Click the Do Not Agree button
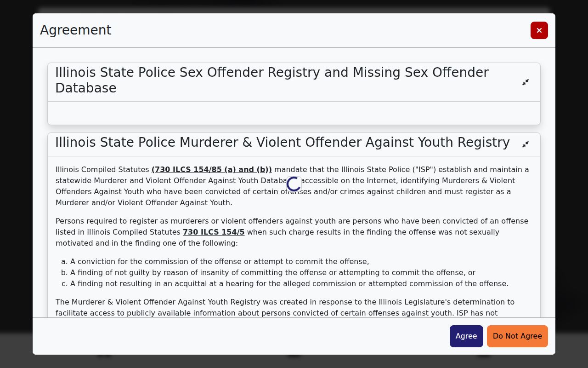Image resolution: width=588 pixels, height=368 pixels. pos(517,336)
